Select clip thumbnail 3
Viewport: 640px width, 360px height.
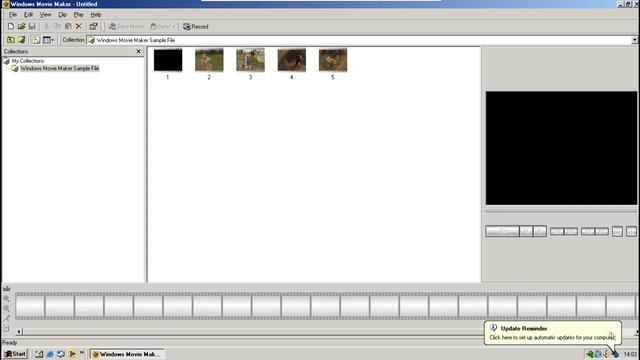(x=250, y=60)
